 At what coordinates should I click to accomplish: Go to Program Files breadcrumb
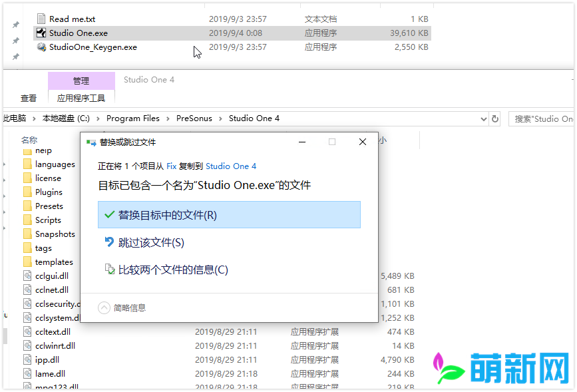point(133,118)
